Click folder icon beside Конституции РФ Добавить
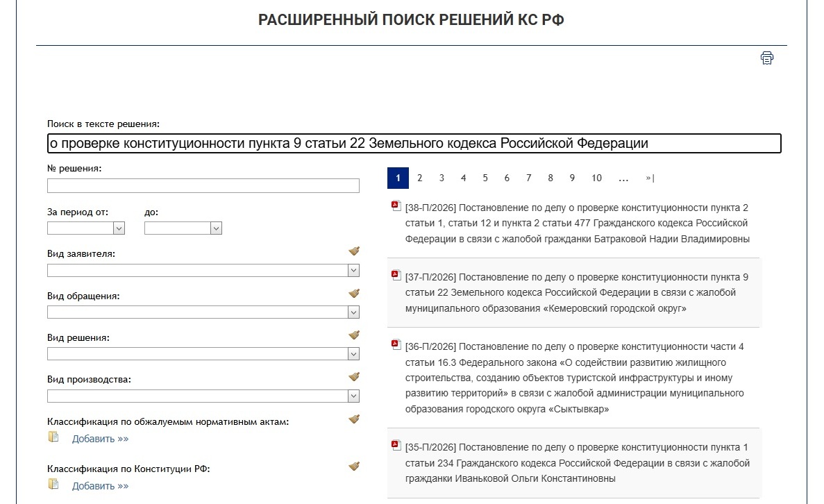Image resolution: width=824 pixels, height=504 pixels. click(x=53, y=484)
